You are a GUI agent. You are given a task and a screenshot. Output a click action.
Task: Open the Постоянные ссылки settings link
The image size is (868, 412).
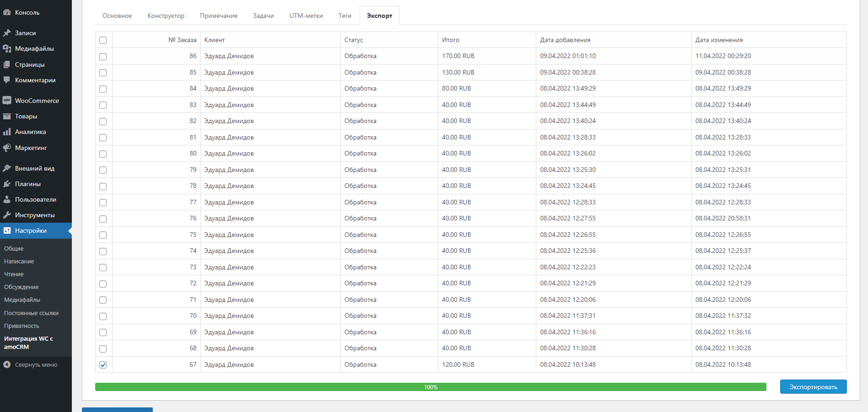click(31, 313)
